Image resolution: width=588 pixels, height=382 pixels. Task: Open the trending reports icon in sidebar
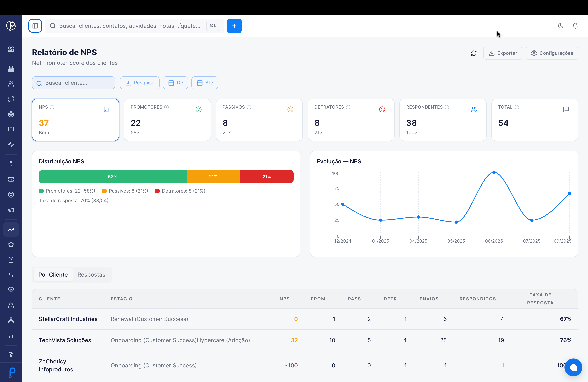11,230
